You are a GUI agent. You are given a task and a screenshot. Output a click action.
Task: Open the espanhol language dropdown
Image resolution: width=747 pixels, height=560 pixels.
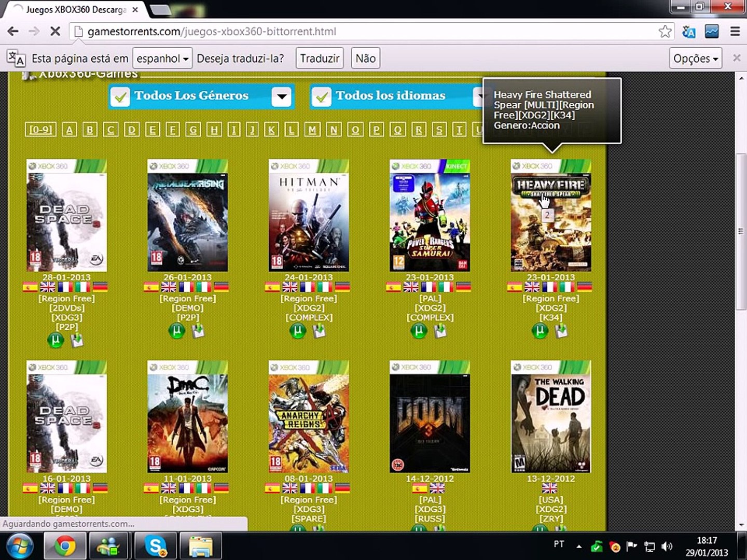coord(162,58)
